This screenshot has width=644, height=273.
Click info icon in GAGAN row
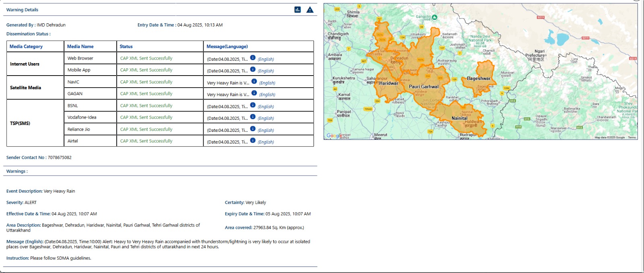click(x=254, y=93)
